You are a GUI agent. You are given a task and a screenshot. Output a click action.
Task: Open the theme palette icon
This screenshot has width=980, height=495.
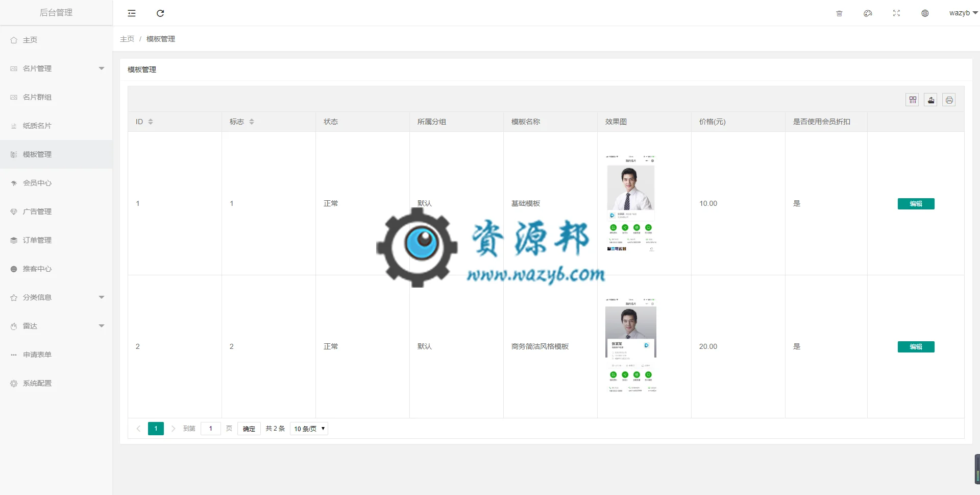tap(868, 13)
